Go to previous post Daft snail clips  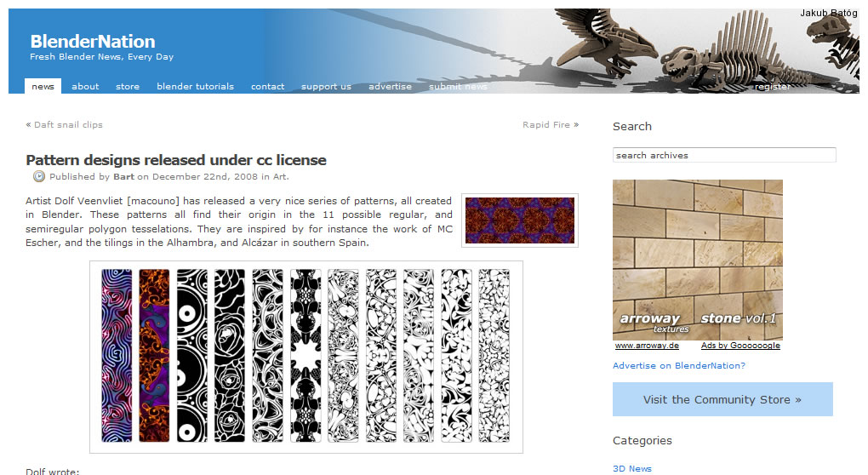68,125
